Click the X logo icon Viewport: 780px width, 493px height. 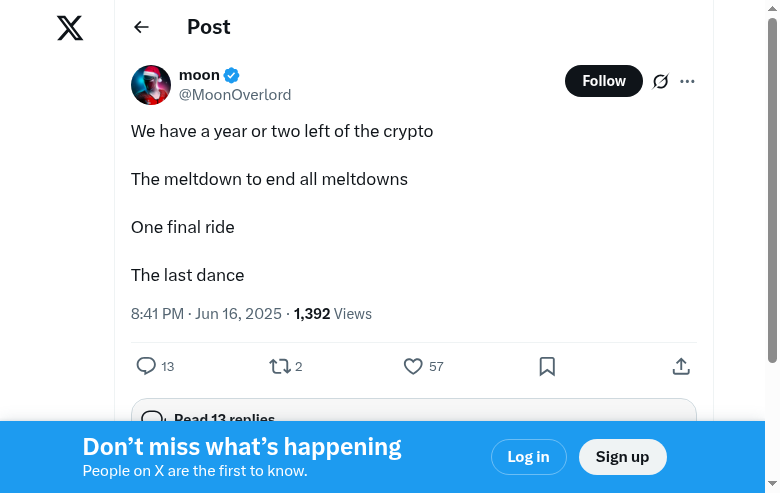pyautogui.click(x=70, y=28)
